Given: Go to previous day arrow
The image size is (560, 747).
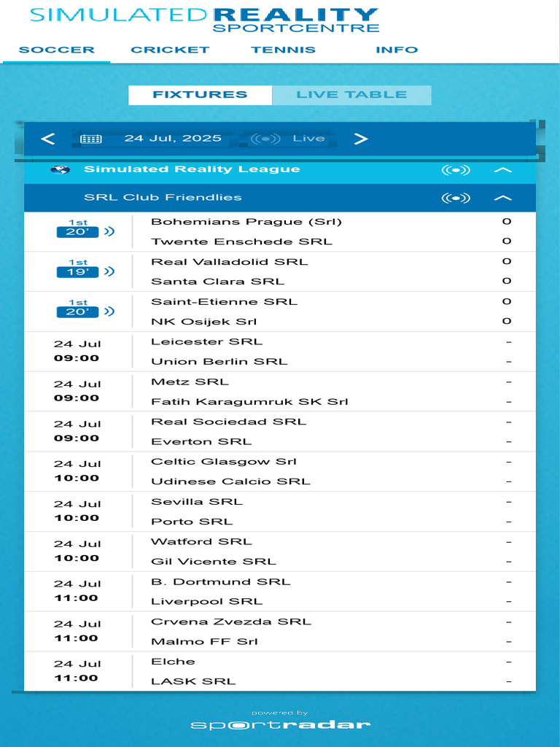Looking at the screenshot, I should pos(47,139).
